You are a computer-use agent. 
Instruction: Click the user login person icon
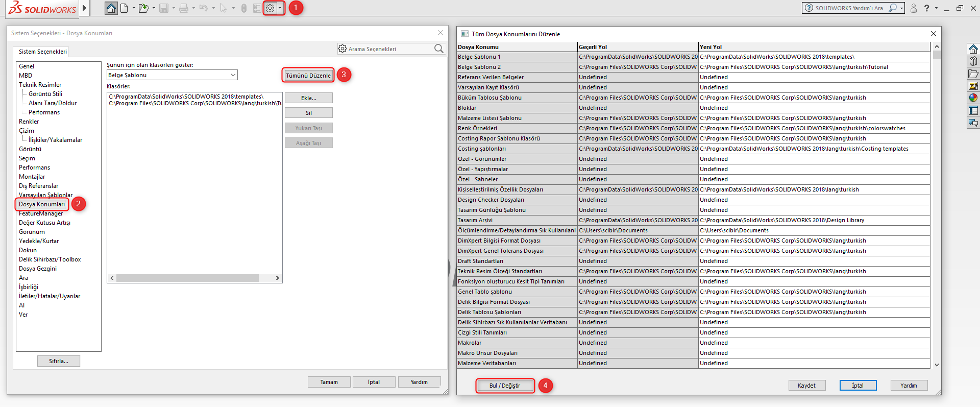(914, 8)
